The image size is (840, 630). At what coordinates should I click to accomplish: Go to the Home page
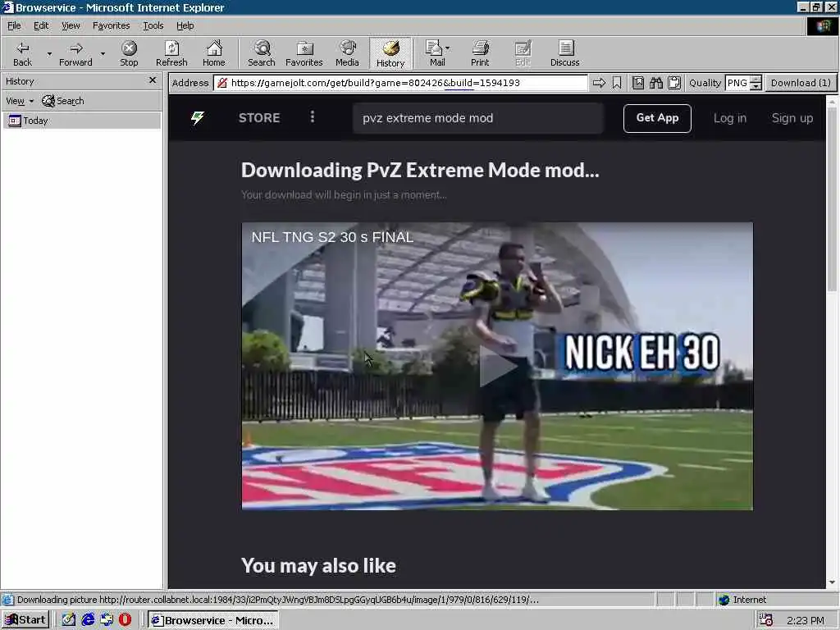pyautogui.click(x=214, y=53)
